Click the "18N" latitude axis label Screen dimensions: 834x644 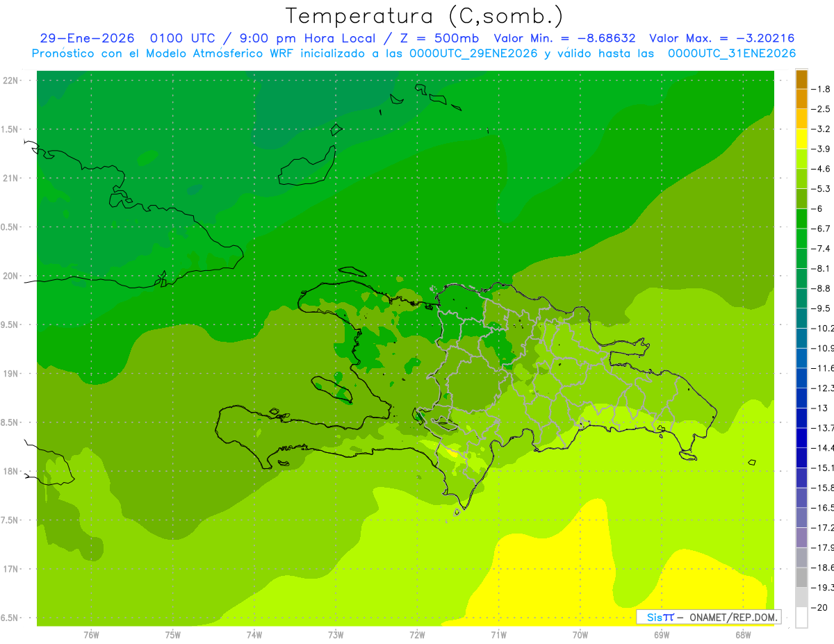[10, 471]
